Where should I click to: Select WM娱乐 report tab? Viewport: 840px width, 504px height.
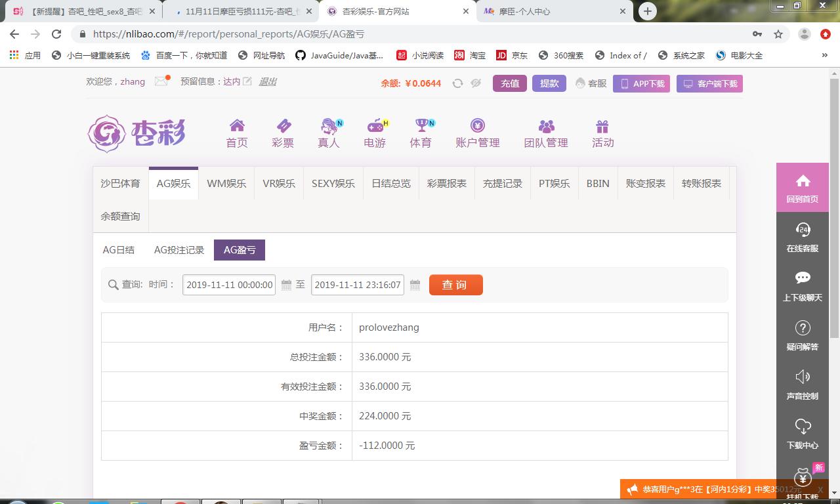click(226, 184)
